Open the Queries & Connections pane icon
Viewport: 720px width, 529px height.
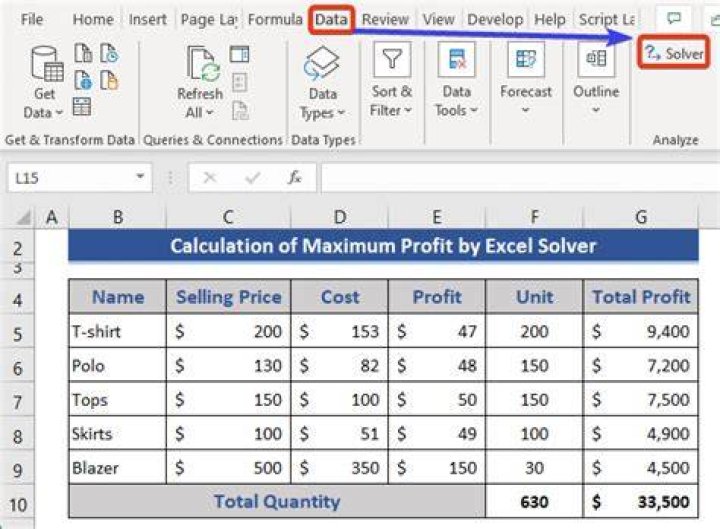point(240,54)
